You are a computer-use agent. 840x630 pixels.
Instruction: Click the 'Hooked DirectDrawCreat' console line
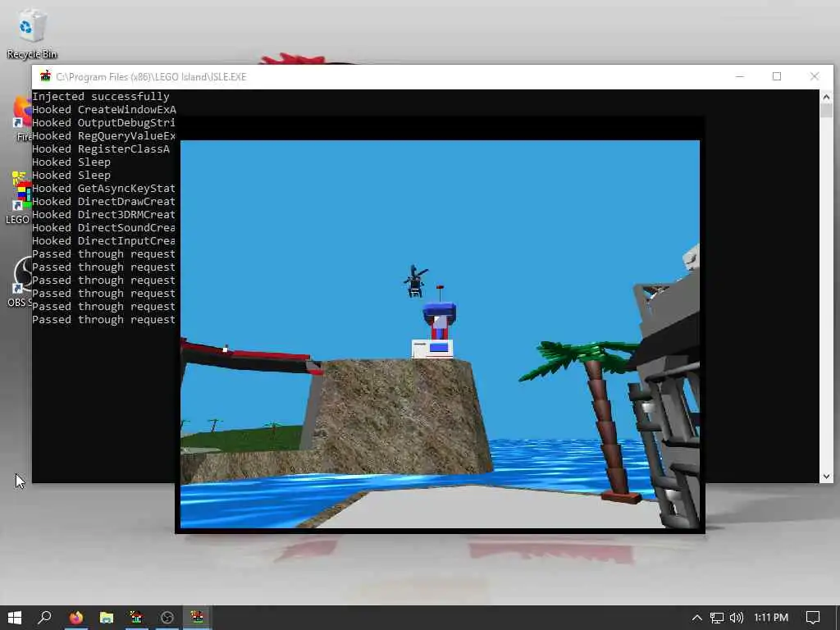(x=104, y=202)
